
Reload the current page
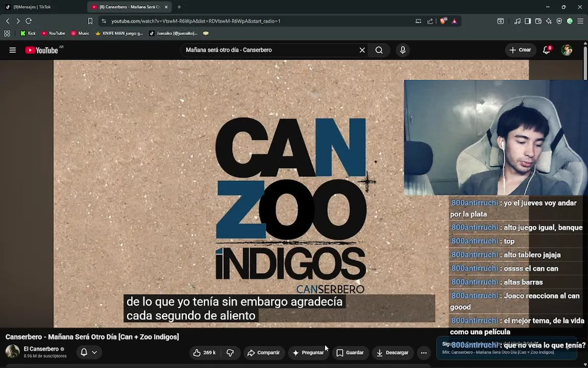pos(29,21)
